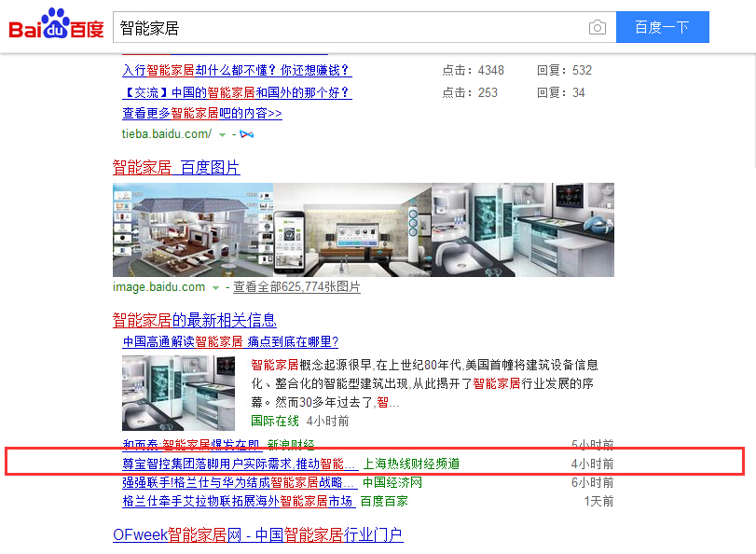The image size is (756, 554).
Task: Open 查看更多智能家居吧的内容 link
Action: [x=202, y=113]
